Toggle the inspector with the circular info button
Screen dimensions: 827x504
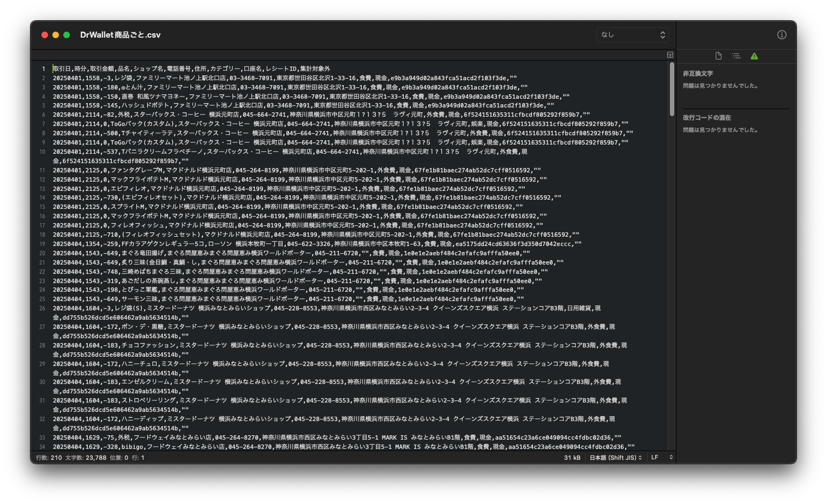pos(781,34)
